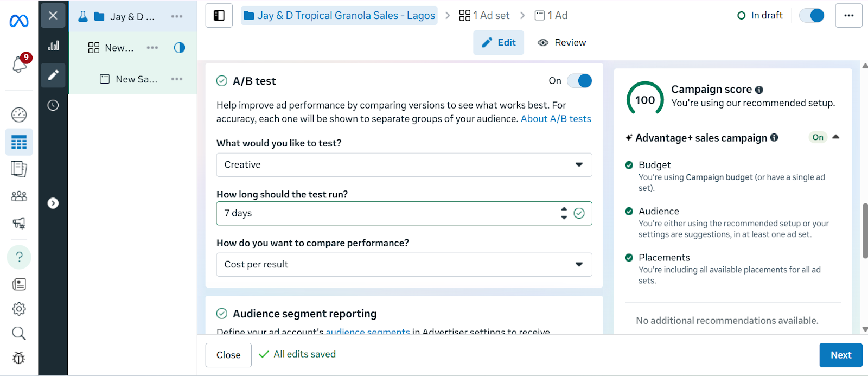Select New Sa... ad tree item

[133, 79]
